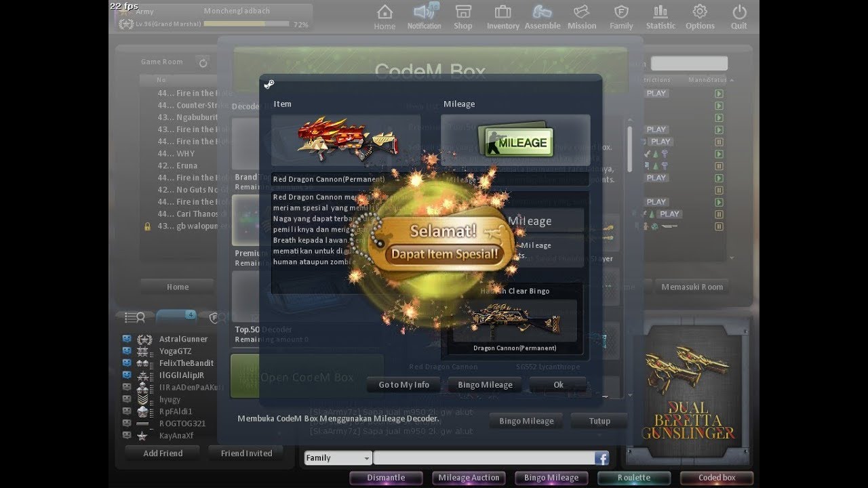Screen dimensions: 868x488
Task: Click Bingo Mileage button next to Tutup
Action: coord(526,421)
